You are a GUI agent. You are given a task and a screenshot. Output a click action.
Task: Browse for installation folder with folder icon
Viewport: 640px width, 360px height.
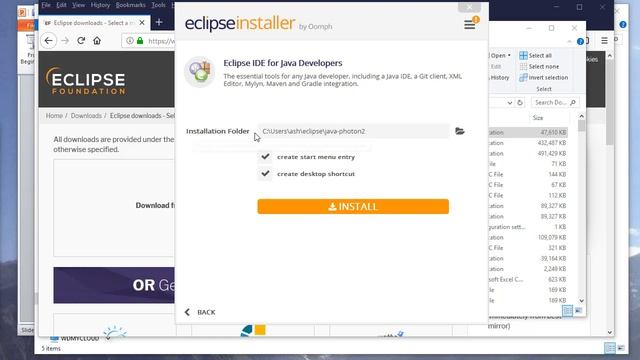[x=460, y=131]
